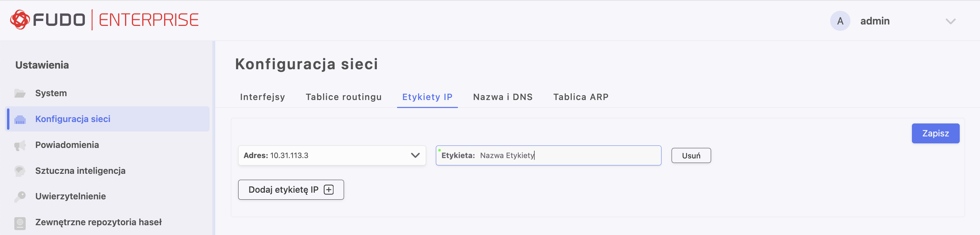Click the System folder icon in sidebar

tap(20, 93)
